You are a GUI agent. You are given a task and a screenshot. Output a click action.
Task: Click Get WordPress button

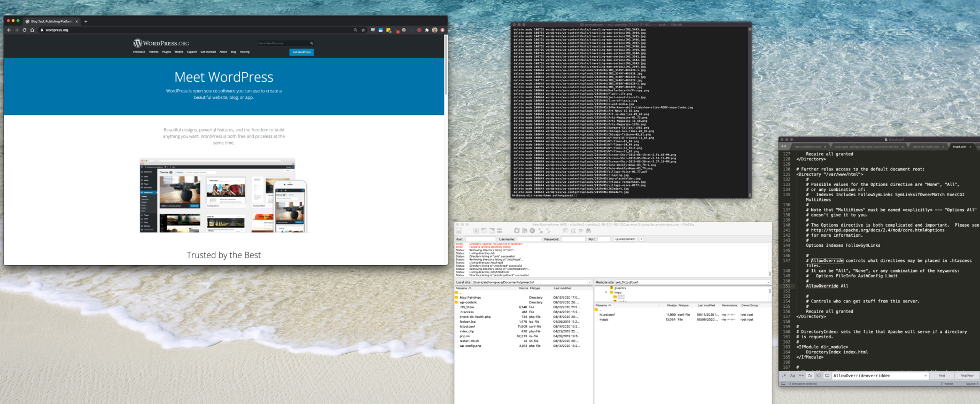[x=301, y=52]
